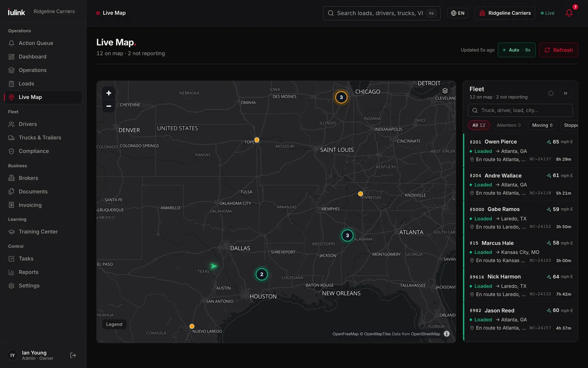Click the recenter target icon in Fleet panel

551,93
